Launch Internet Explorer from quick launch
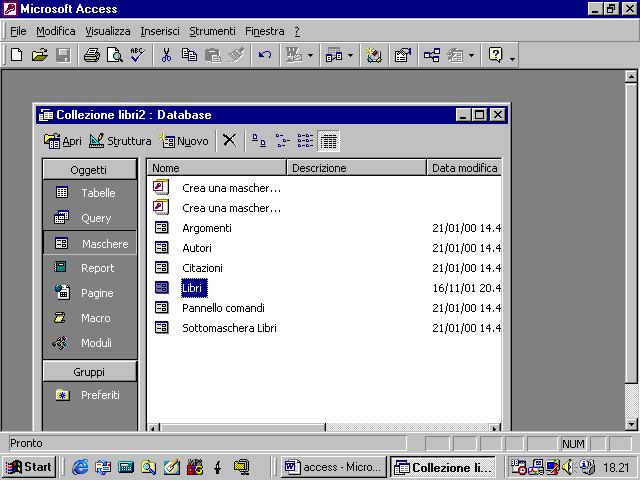This screenshot has height=480, width=640. pos(80,467)
